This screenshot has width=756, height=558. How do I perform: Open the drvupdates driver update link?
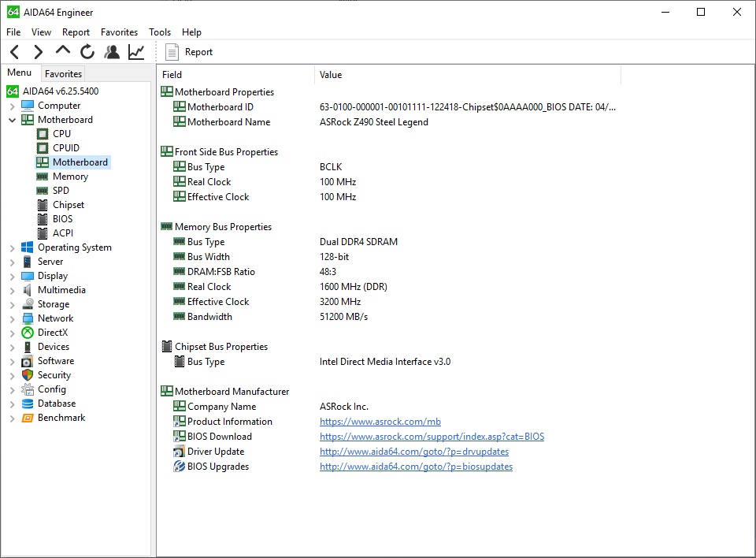pyautogui.click(x=413, y=452)
